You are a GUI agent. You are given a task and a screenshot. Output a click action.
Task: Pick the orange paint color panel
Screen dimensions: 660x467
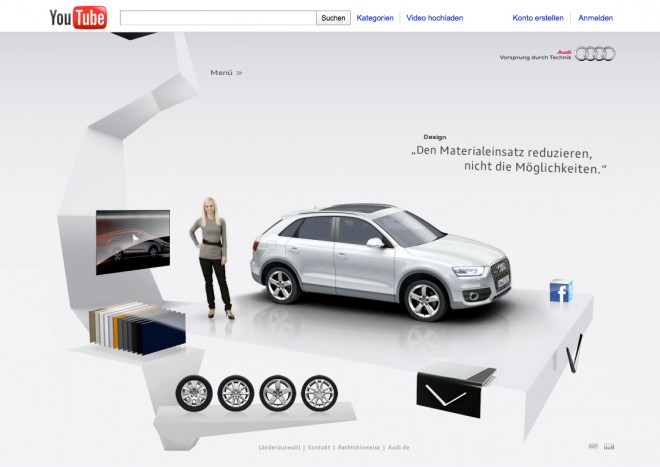point(116,333)
